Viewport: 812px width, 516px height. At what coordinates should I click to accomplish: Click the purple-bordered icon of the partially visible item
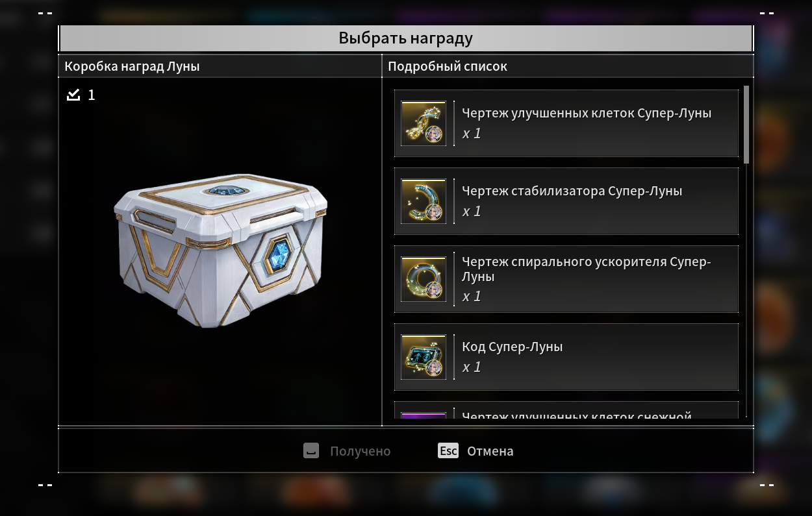pos(424,415)
